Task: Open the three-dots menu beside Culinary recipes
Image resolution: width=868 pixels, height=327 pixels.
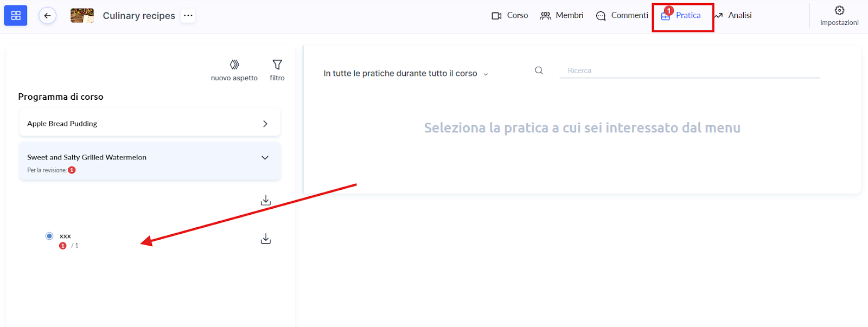Action: [x=188, y=16]
